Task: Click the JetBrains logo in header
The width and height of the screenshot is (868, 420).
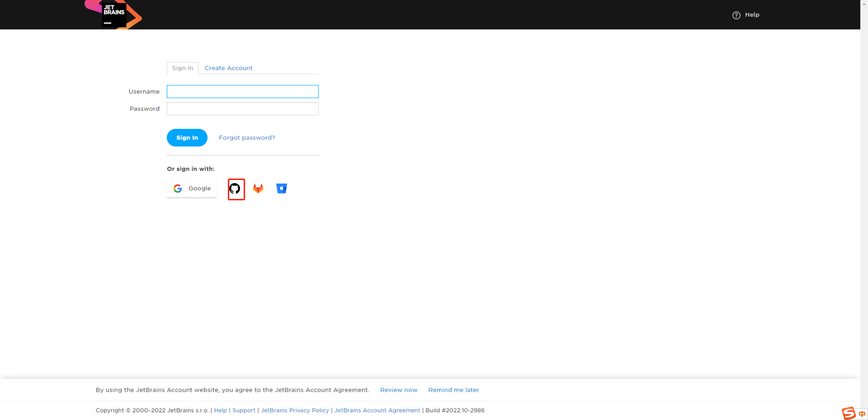Action: point(114,14)
